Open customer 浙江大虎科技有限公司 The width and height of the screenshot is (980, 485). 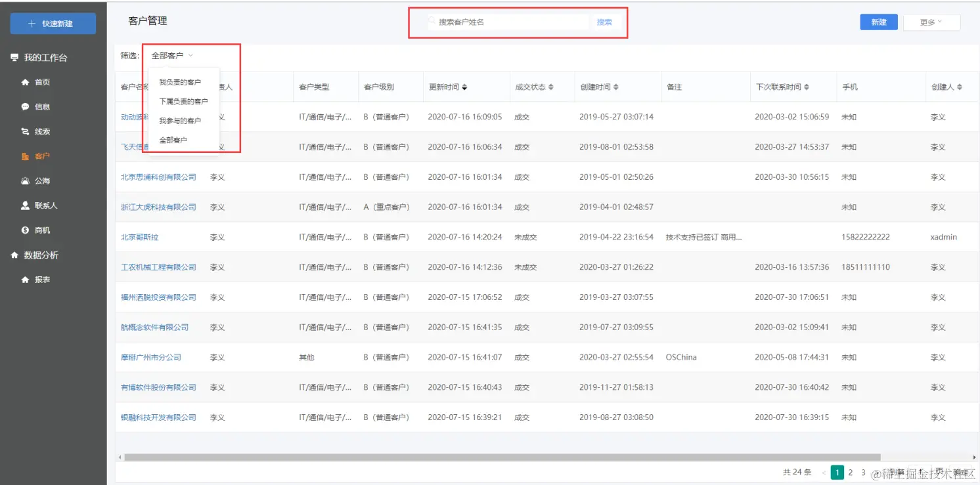click(x=158, y=207)
